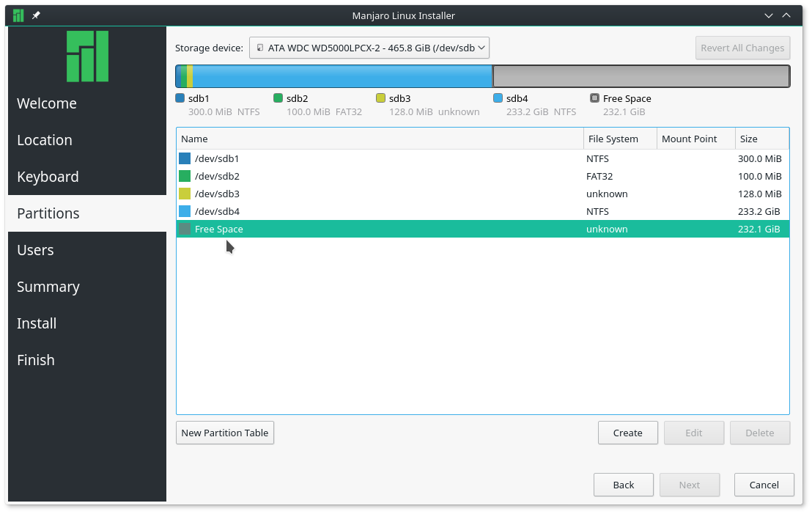The image size is (812, 514).
Task: Click the Cancel button
Action: pos(764,485)
